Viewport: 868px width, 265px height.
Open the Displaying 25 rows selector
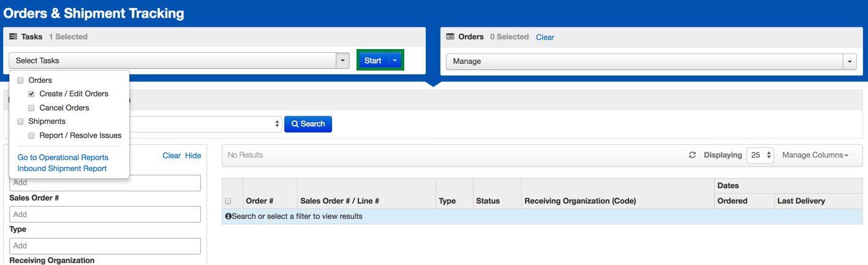point(760,155)
